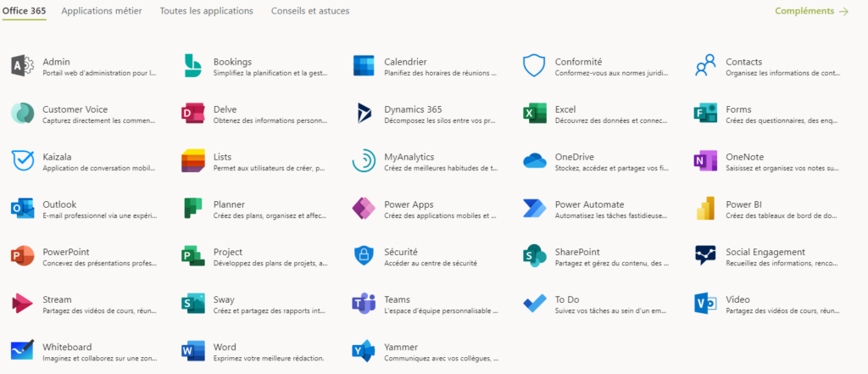Open the Power BI yellow icon
The width and height of the screenshot is (868, 374).
click(705, 209)
